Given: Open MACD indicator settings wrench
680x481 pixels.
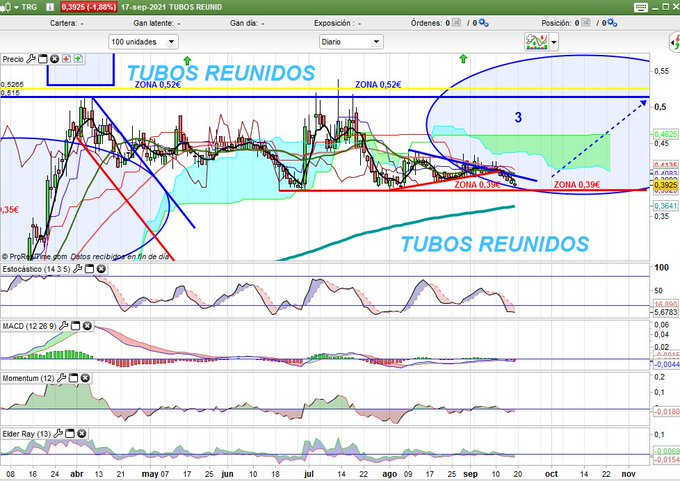Looking at the screenshot, I should pos(64,326).
